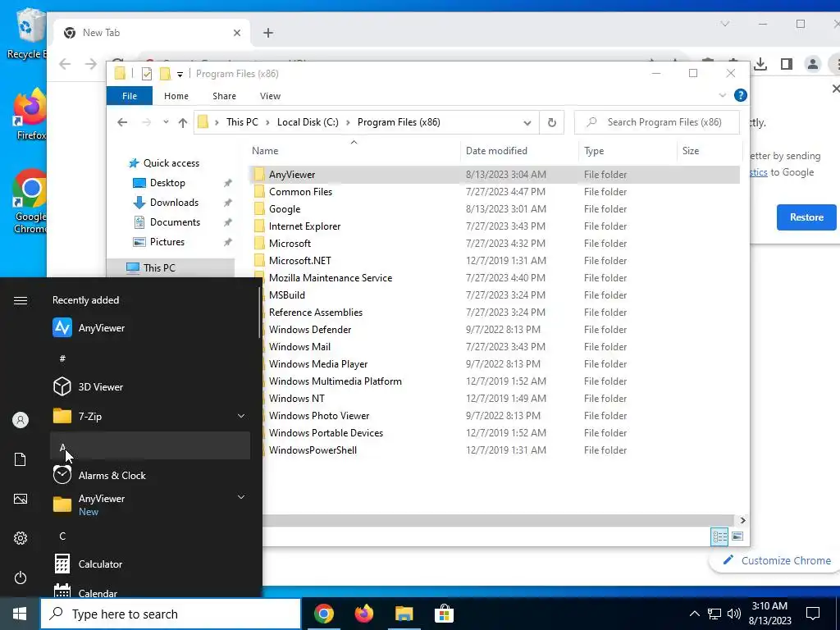Expand the 7-Zip folder in Start menu
840x630 pixels.
pos(241,416)
